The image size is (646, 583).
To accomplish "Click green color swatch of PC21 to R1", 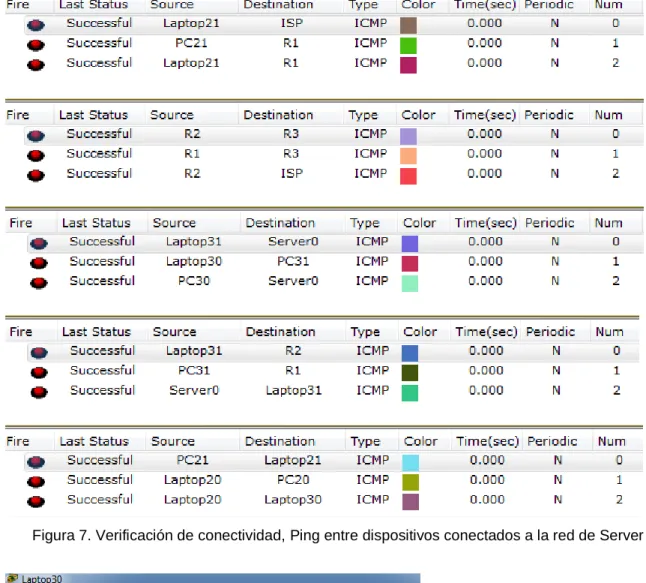I will (408, 45).
